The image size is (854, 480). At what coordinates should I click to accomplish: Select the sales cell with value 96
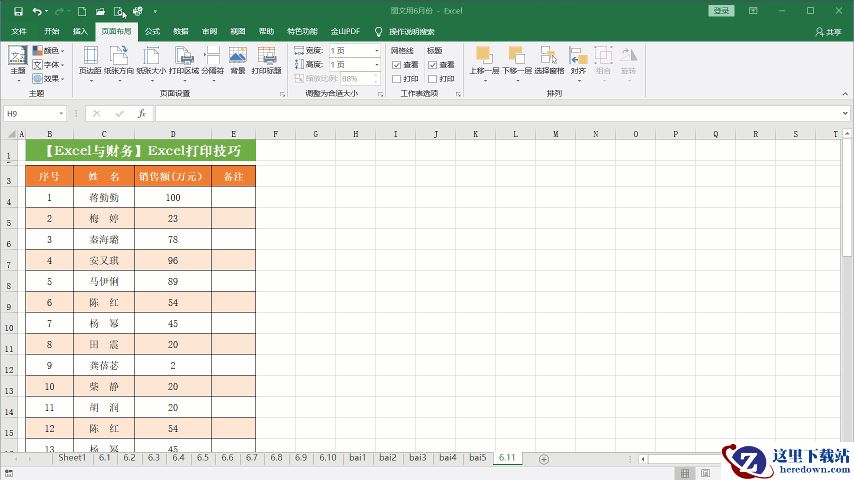(x=173, y=260)
